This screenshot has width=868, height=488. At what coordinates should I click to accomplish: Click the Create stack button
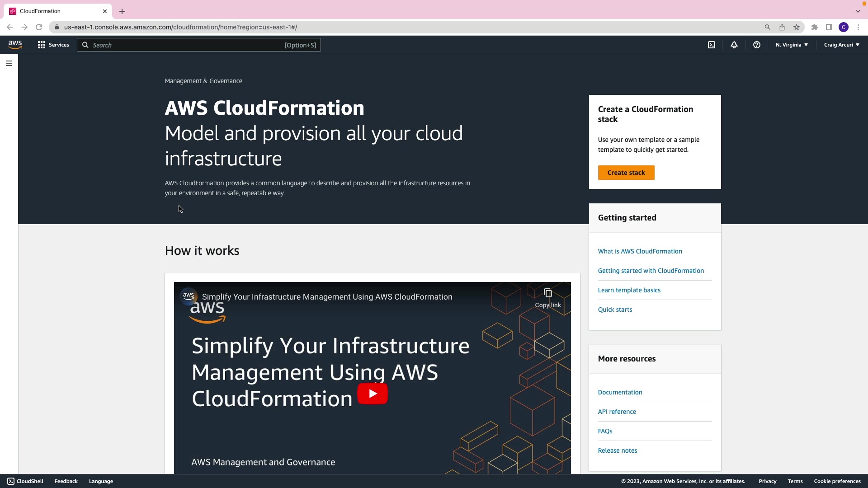[626, 173]
